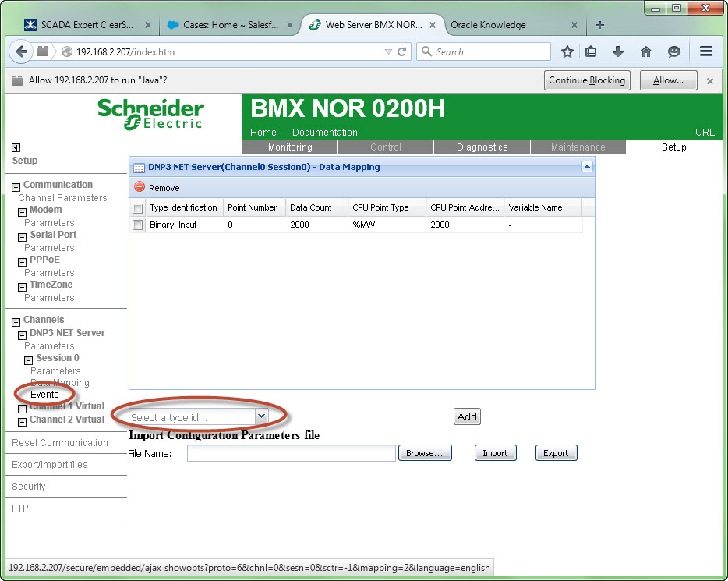Click the Data Mapping grid icon
Viewport: 728px width, 581px height.
pyautogui.click(x=139, y=168)
